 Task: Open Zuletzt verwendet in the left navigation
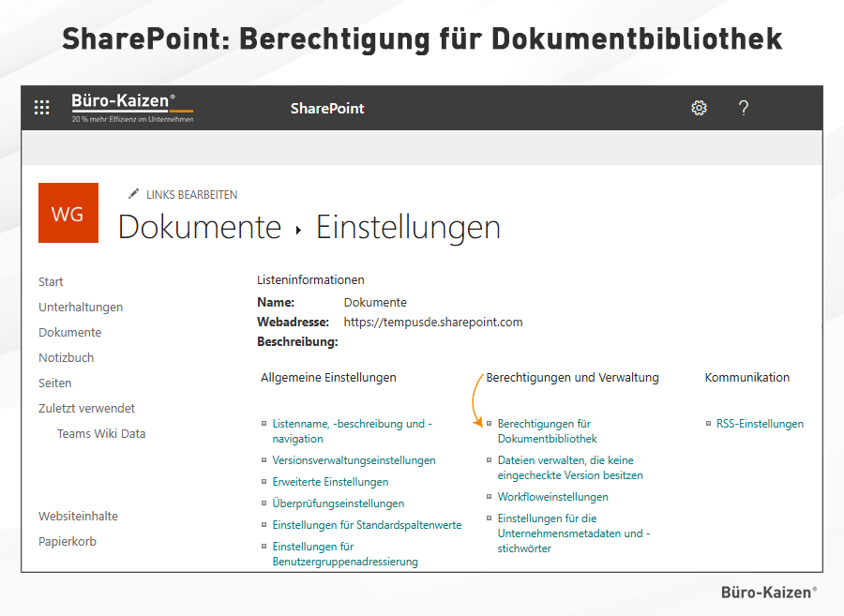tap(86, 409)
